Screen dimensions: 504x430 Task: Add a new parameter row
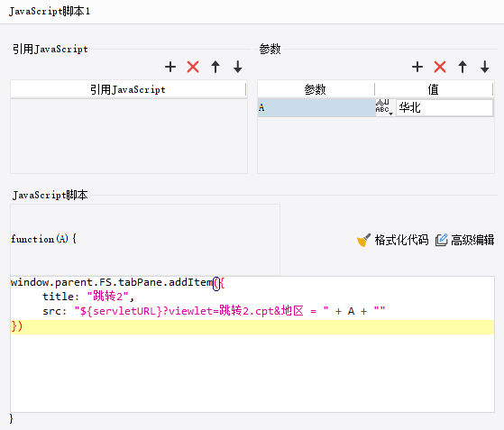pos(417,67)
